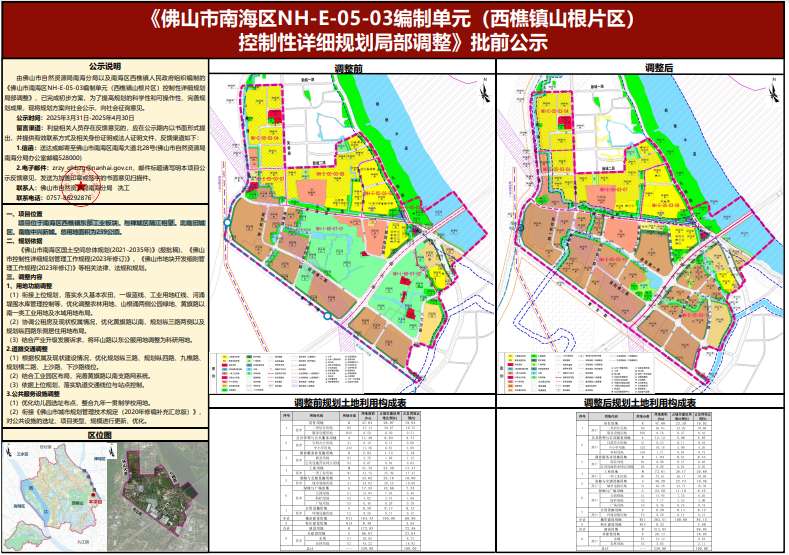Open the 调整后 land-use composition table
This screenshot has height=555, width=789.
click(x=644, y=481)
